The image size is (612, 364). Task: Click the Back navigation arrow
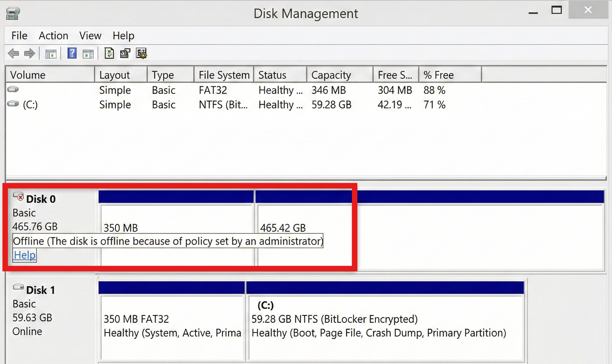(14, 53)
